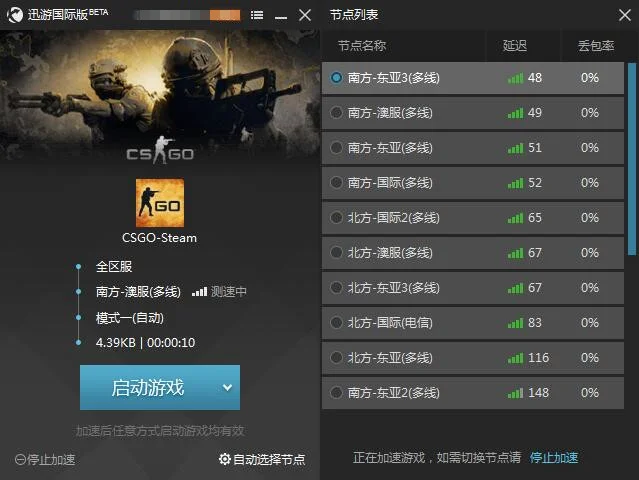
Task: Click the stop circle icon beside 停止加速
Action: (20, 460)
